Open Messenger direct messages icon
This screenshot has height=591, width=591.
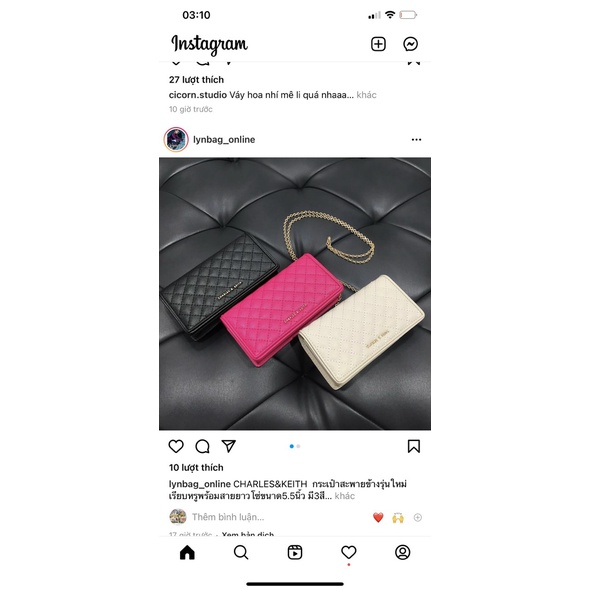point(410,44)
